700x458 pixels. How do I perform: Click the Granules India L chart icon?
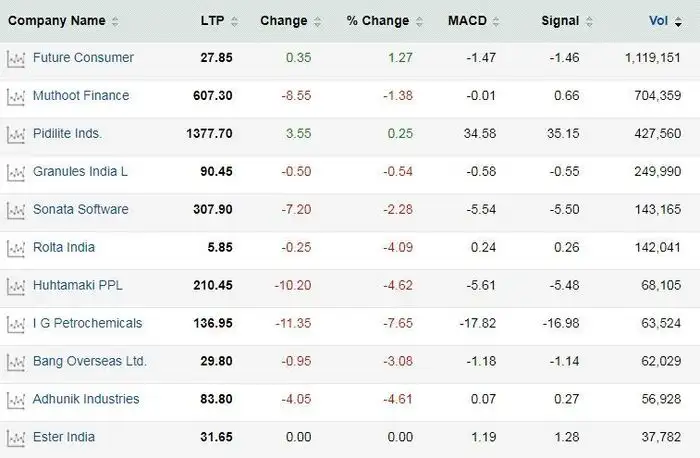(x=15, y=173)
